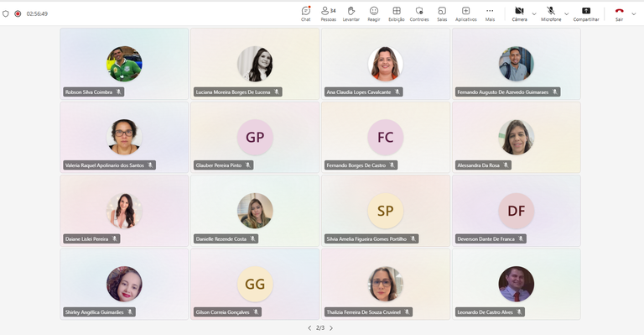Expand microphone options arrow
Viewport: 644px width, 335px height.
[566, 14]
